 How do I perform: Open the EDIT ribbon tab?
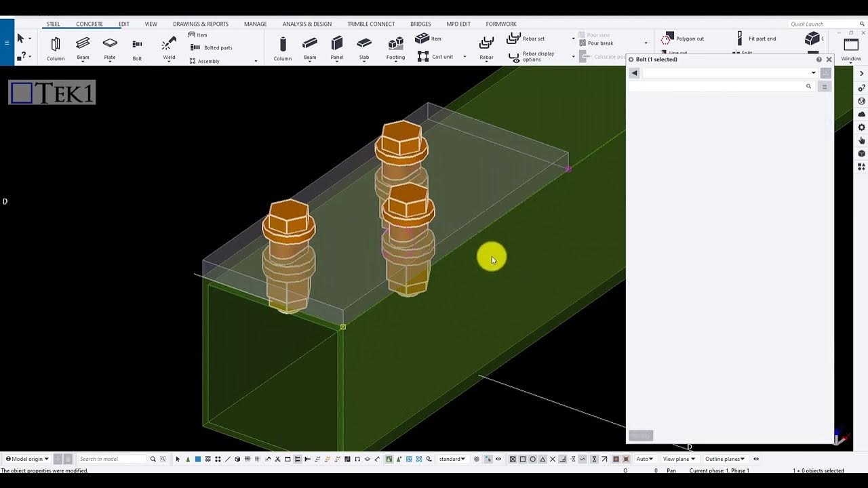pos(123,24)
